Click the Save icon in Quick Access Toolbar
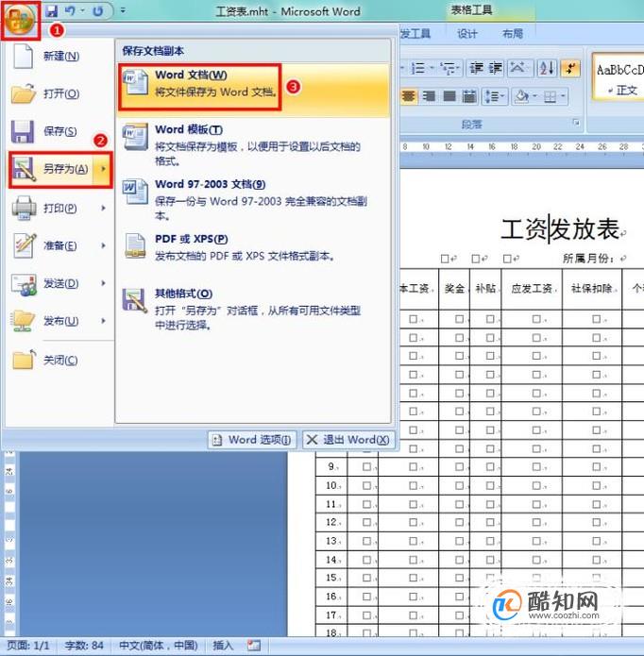This screenshot has width=644, height=656. (52, 11)
